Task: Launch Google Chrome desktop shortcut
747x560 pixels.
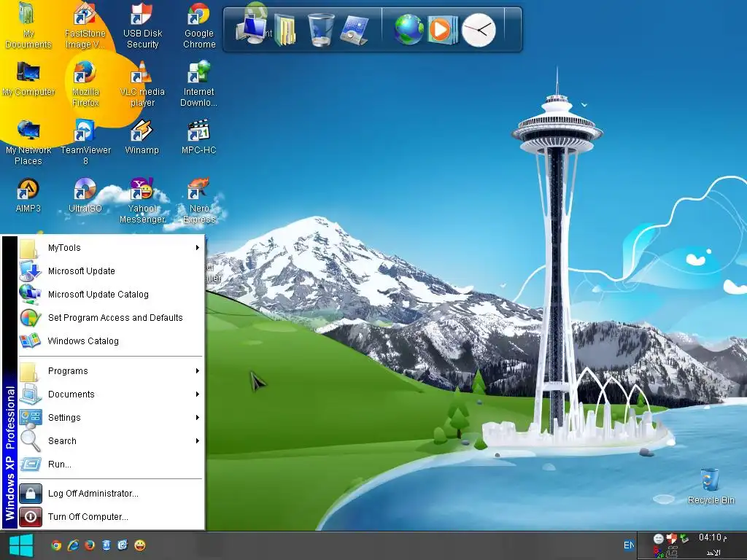Action: pos(199,26)
